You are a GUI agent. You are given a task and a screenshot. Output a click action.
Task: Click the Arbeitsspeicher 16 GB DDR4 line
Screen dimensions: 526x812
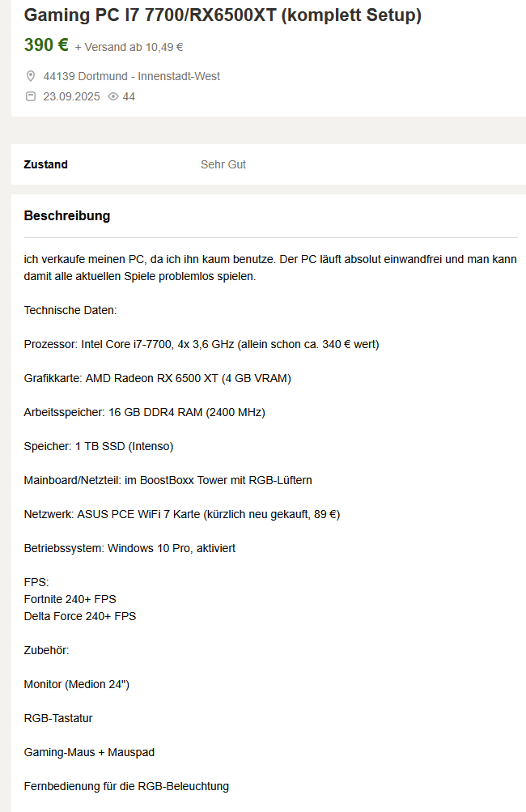click(x=144, y=413)
